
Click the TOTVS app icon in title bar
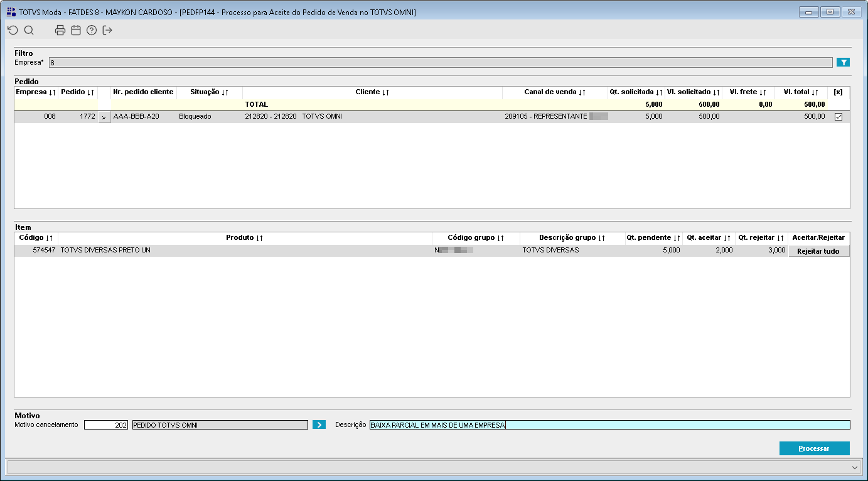11,12
